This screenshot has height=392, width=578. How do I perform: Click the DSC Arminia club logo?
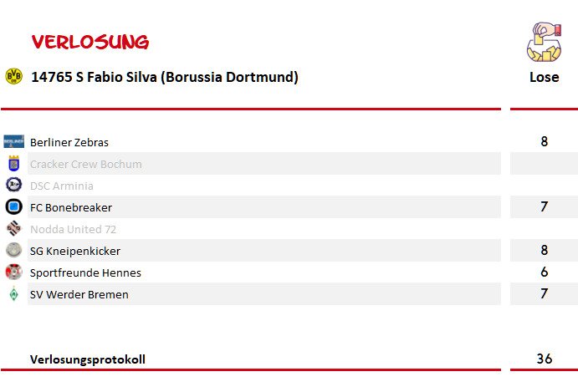[13, 185]
